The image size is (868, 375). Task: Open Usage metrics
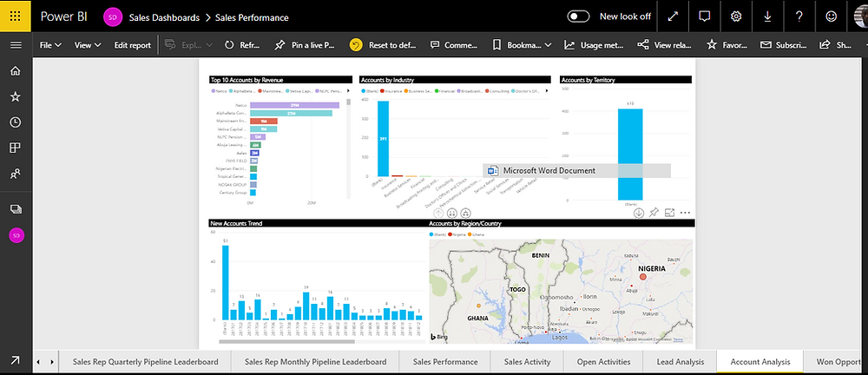tap(594, 45)
